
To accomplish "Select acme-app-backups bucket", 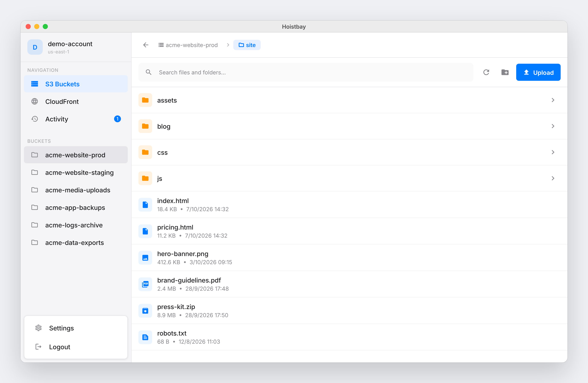I will [x=76, y=208].
